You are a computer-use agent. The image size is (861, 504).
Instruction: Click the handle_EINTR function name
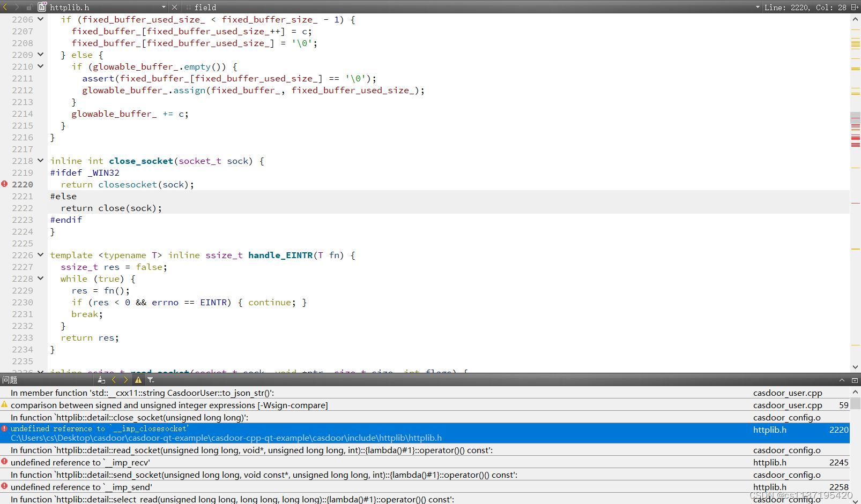click(280, 255)
